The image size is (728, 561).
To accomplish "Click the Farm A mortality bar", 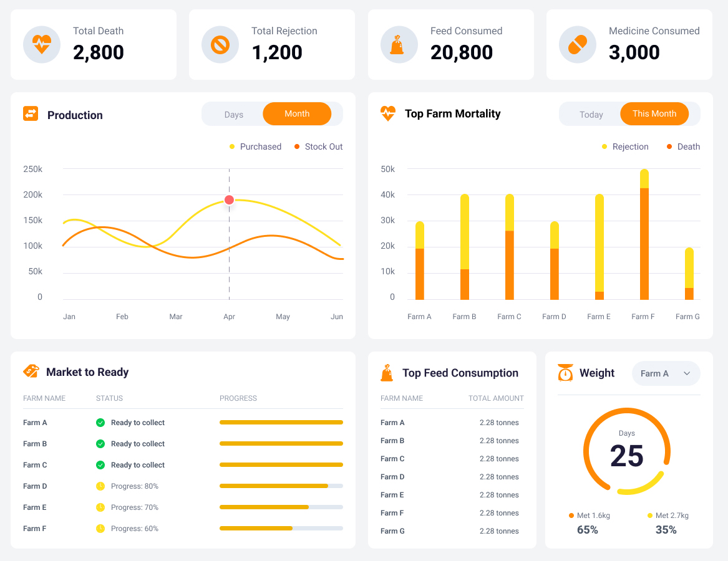I will (419, 261).
